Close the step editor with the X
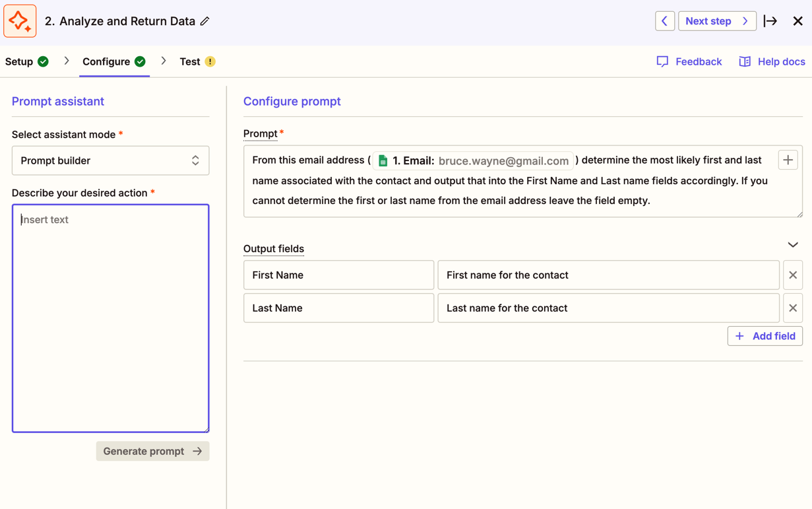Screen dimensions: 812x509 [x=797, y=21]
